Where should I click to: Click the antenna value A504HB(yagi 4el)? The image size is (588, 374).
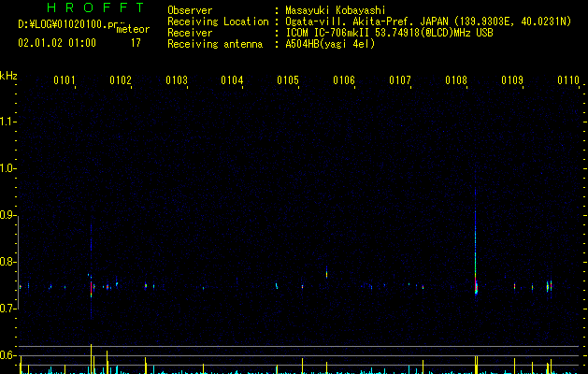(330, 44)
